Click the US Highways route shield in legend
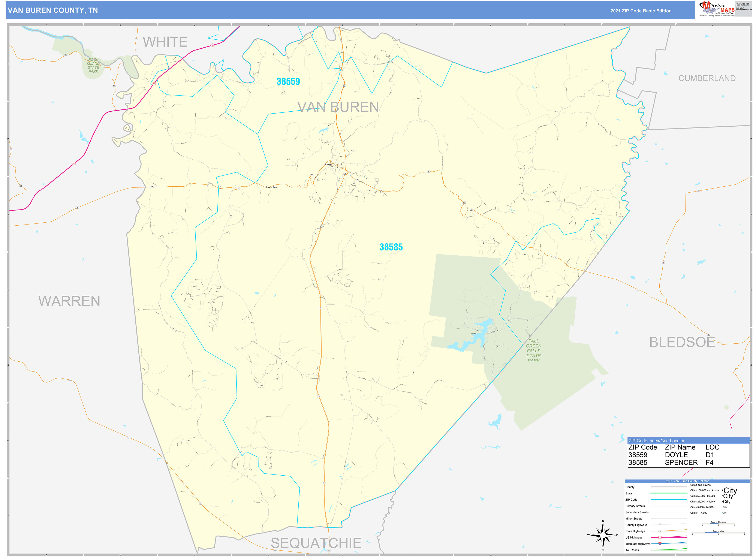756x557 pixels. coord(660,537)
